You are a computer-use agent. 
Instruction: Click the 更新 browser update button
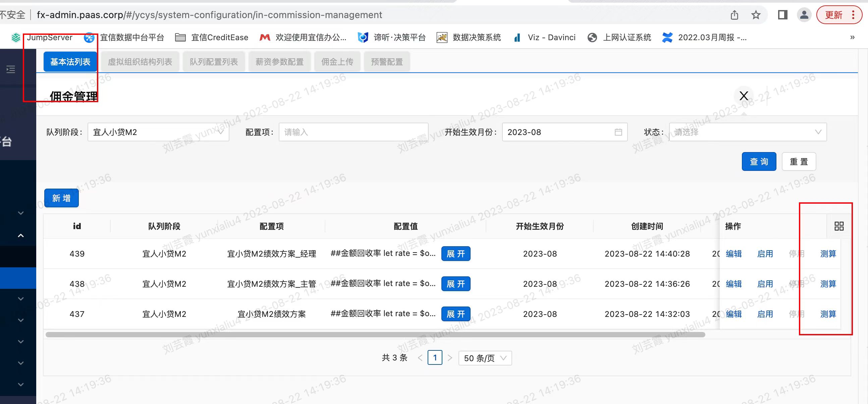pyautogui.click(x=839, y=15)
